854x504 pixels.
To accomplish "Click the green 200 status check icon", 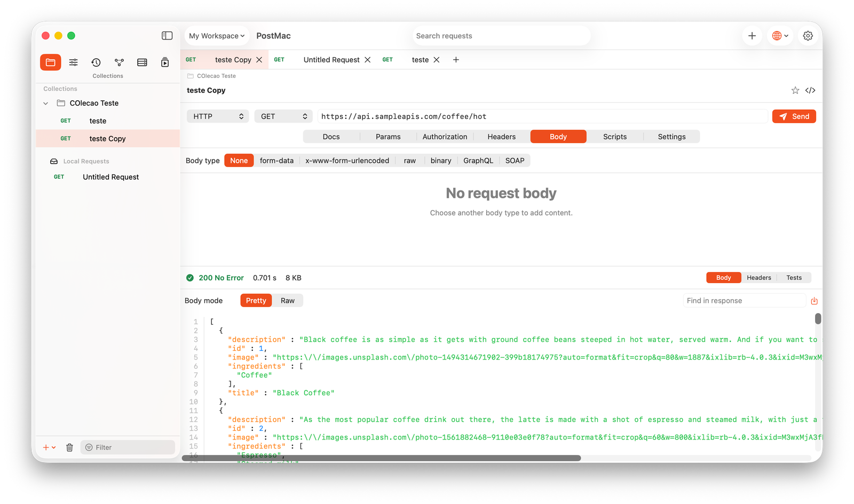I will [190, 278].
